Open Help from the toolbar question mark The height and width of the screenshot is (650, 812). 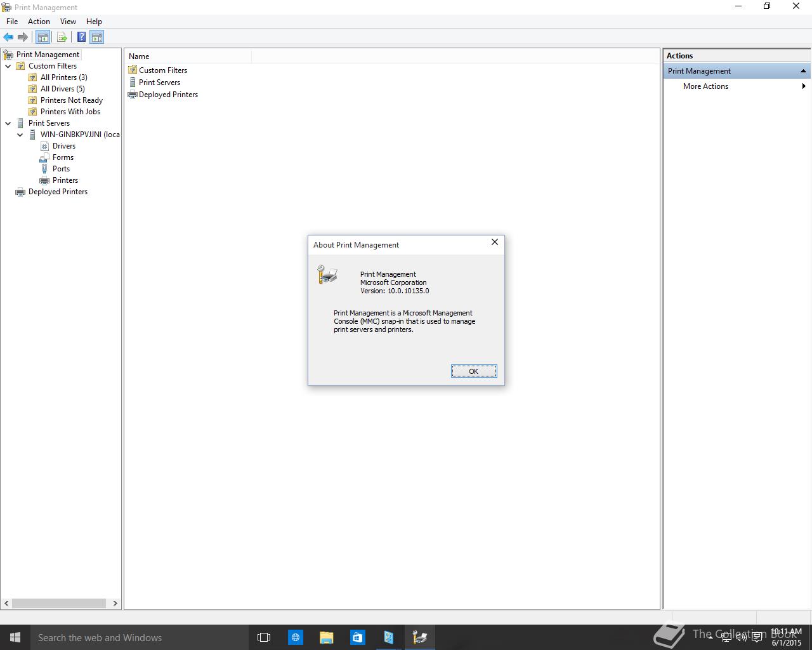81,37
